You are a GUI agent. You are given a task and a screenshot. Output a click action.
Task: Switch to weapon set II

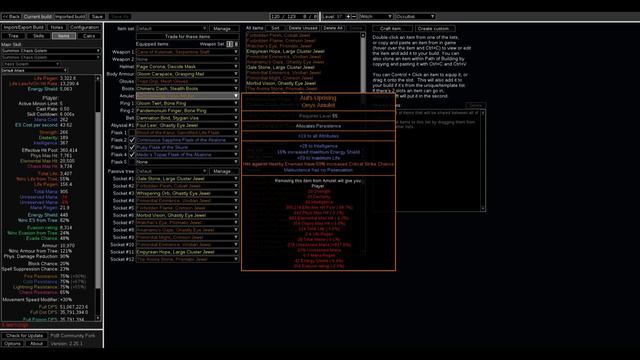(x=236, y=44)
